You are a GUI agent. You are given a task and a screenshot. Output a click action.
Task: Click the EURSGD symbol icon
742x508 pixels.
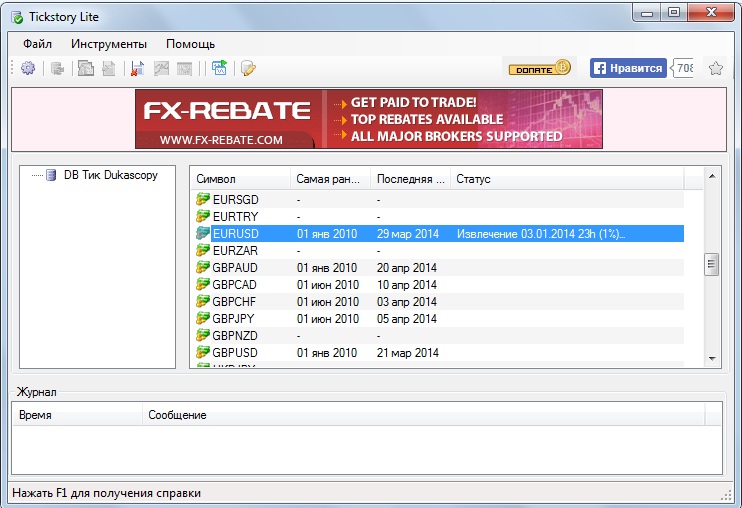pos(203,199)
